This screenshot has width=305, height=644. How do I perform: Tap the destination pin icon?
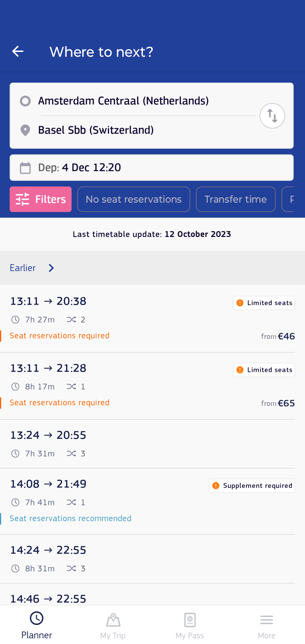tap(25, 130)
